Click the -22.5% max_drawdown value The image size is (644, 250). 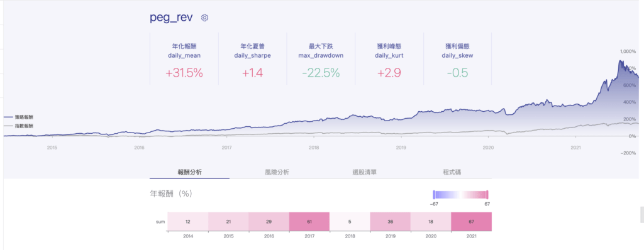pos(321,73)
